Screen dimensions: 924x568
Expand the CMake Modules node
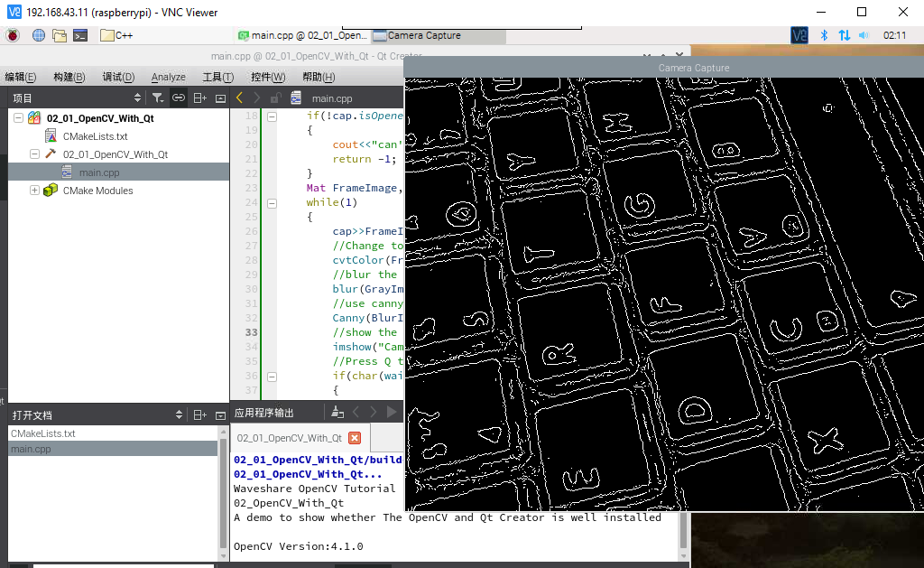click(x=35, y=190)
